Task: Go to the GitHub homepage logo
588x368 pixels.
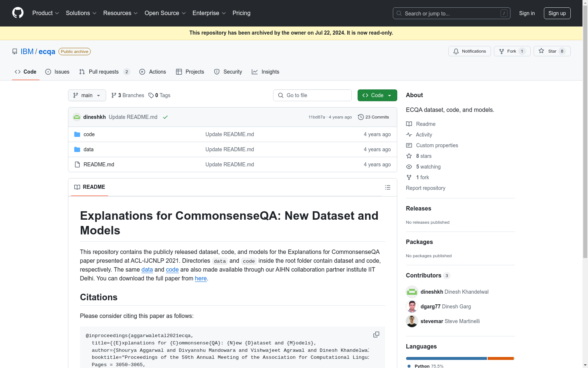Action: [x=18, y=13]
